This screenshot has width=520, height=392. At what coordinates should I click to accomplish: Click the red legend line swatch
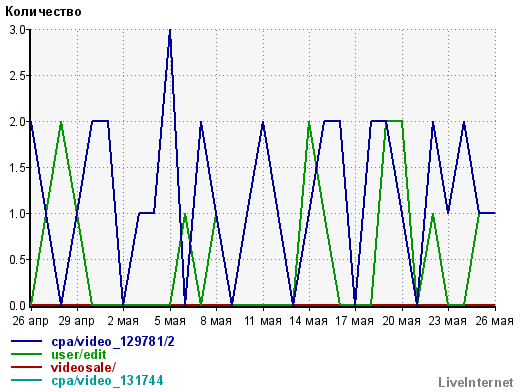26,367
